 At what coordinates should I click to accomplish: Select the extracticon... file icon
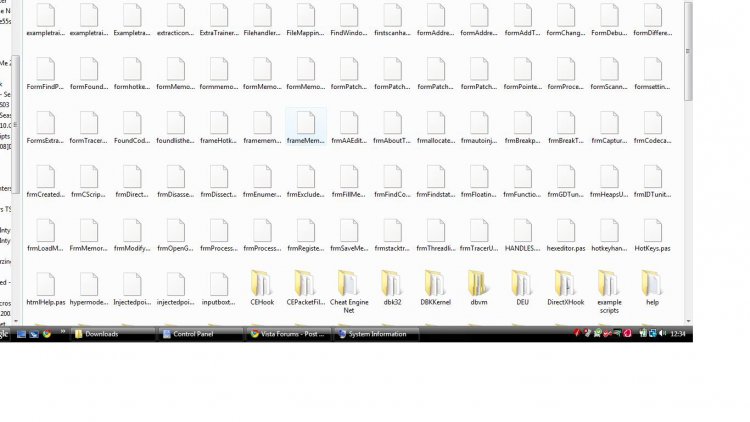[176, 15]
